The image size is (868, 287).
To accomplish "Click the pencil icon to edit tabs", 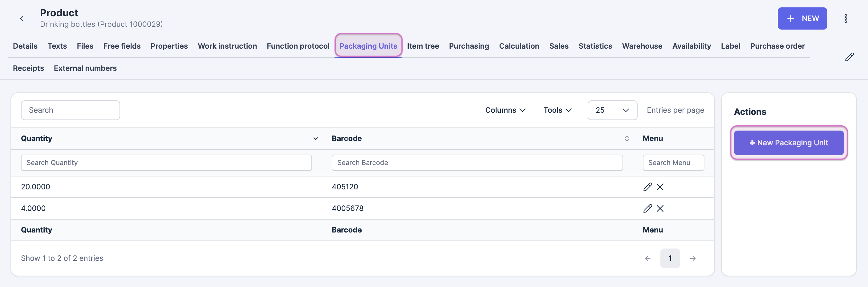I will coord(849,57).
